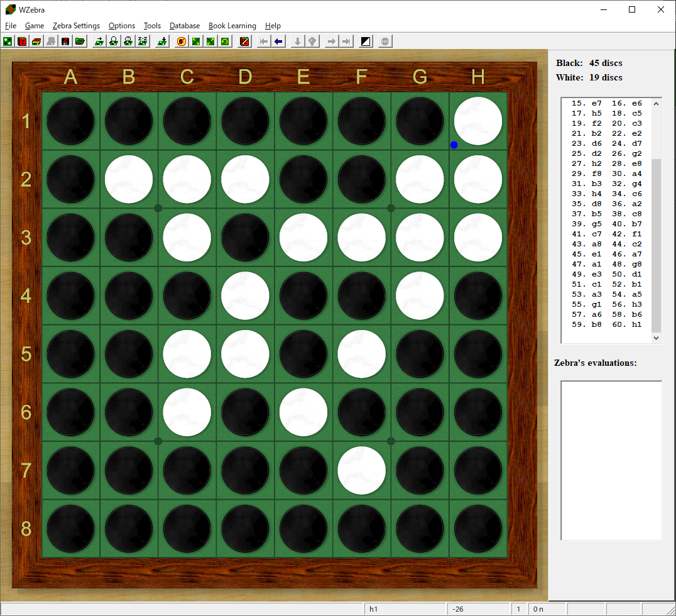This screenshot has width=676, height=616.
Task: Jump to first move with bar-left arrow
Action: (264, 41)
